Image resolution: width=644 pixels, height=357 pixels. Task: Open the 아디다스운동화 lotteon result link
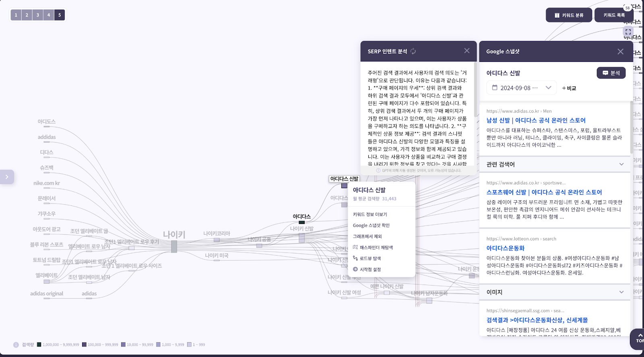tap(505, 248)
